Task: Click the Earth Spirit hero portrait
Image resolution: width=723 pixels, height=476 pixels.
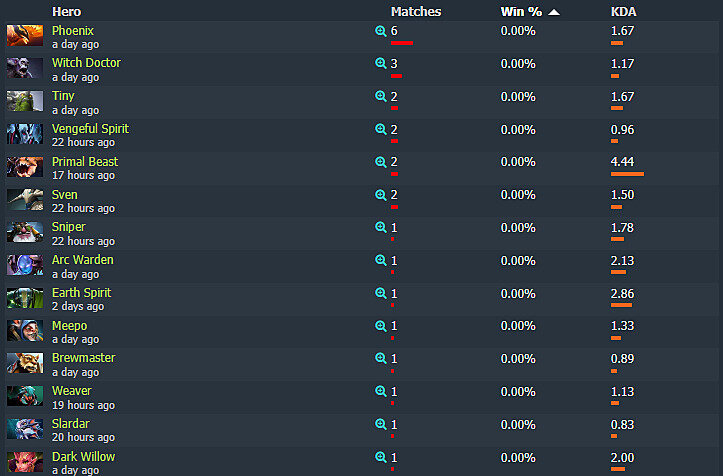Action: tap(25, 298)
